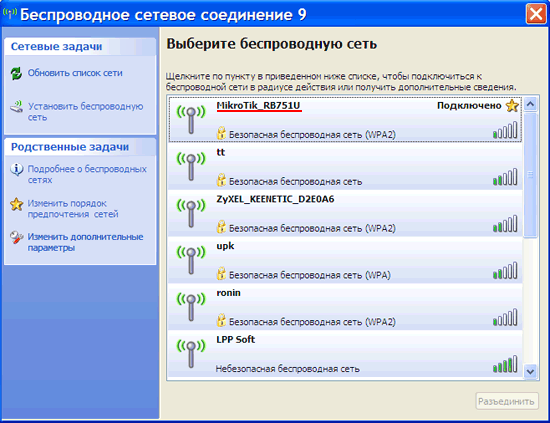550x423 pixels.
Task: Click the set up wireless network icon
Action: coord(16,106)
